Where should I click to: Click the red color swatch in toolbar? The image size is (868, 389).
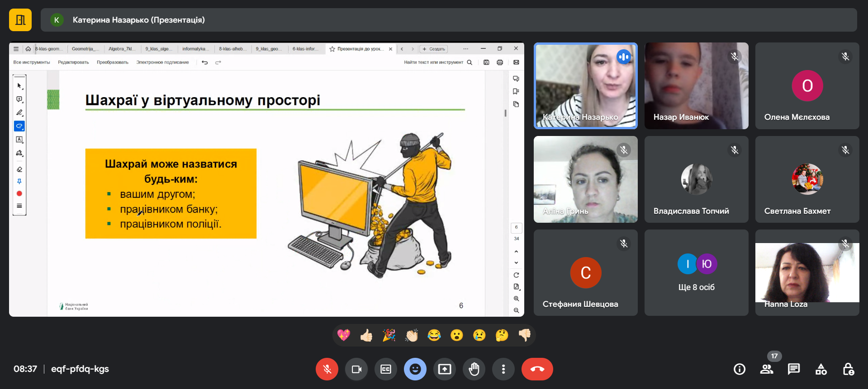click(19, 193)
